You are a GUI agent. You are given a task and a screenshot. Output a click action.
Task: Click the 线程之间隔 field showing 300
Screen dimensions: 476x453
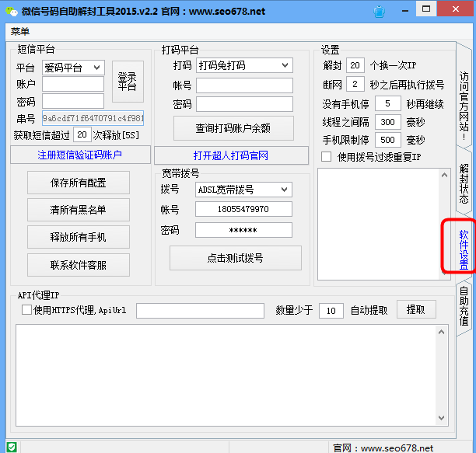point(388,122)
